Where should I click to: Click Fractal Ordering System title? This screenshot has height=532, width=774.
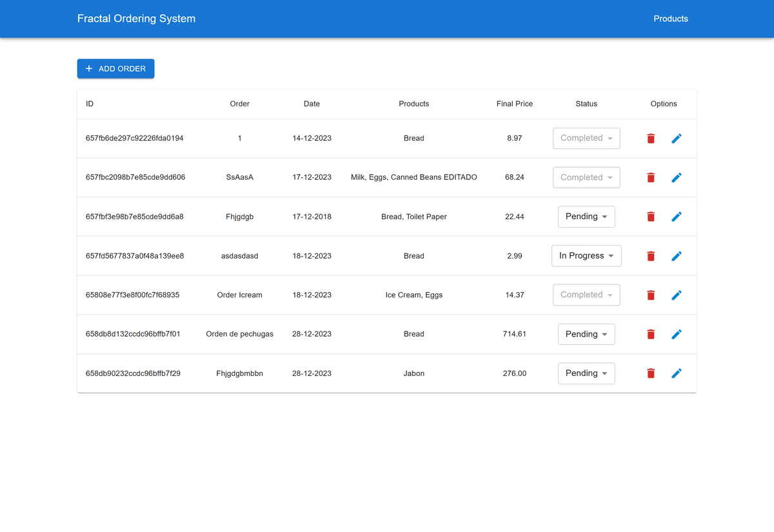136,19
